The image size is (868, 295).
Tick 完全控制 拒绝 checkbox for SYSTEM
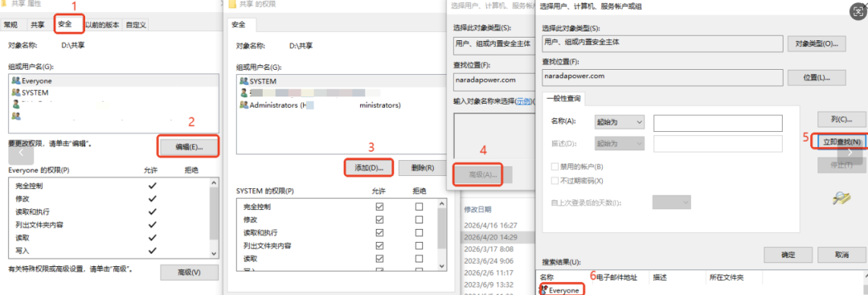[x=419, y=207]
